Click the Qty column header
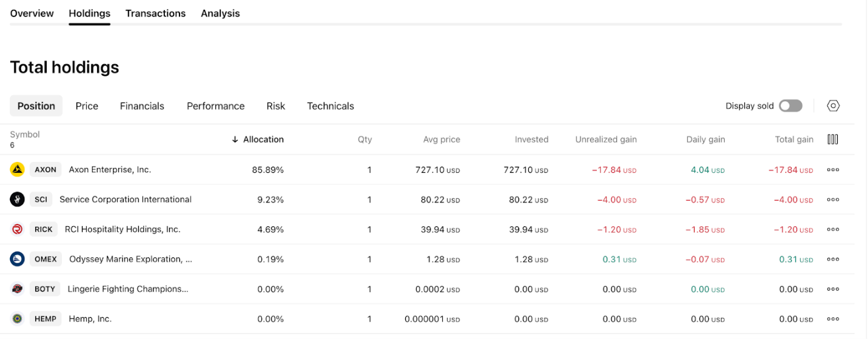The image size is (868, 339). [x=365, y=139]
